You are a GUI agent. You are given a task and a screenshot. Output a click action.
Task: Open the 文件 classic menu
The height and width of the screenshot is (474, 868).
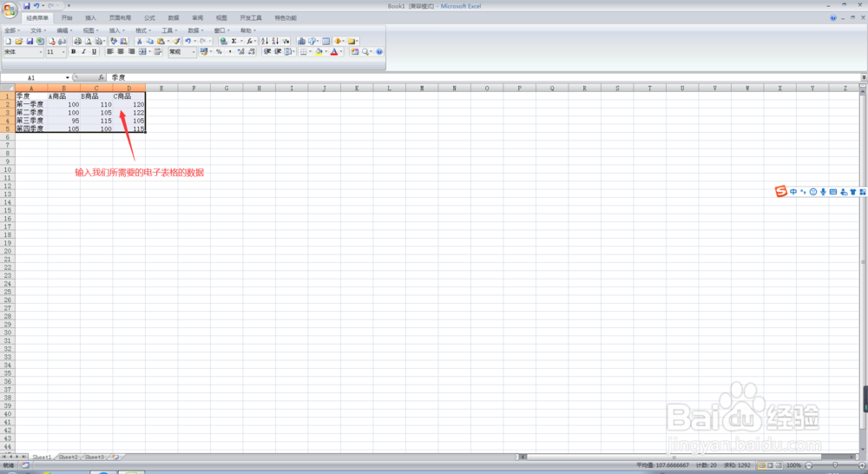(38, 30)
